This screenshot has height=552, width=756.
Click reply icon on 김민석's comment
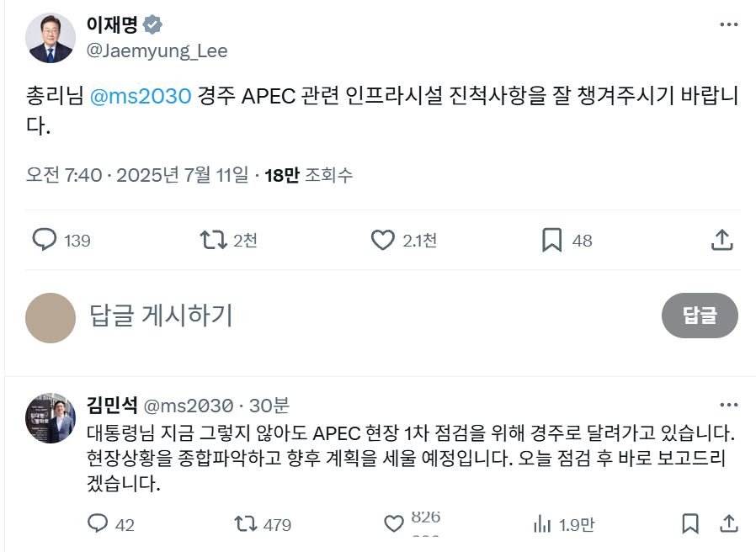(98, 524)
